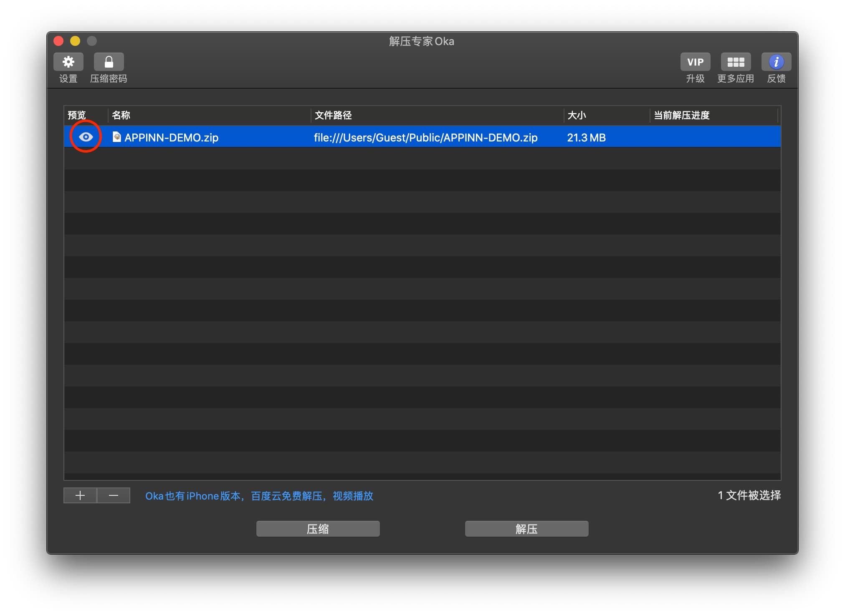The image size is (845, 616).
Task: Add a file with the plus button
Action: [x=80, y=495]
